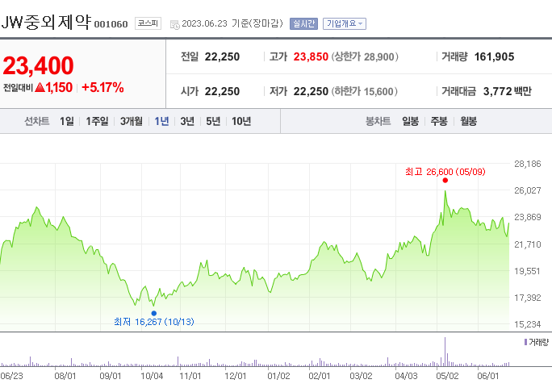Select the 1일 line chart tab
The width and height of the screenshot is (552, 392).
tap(66, 121)
